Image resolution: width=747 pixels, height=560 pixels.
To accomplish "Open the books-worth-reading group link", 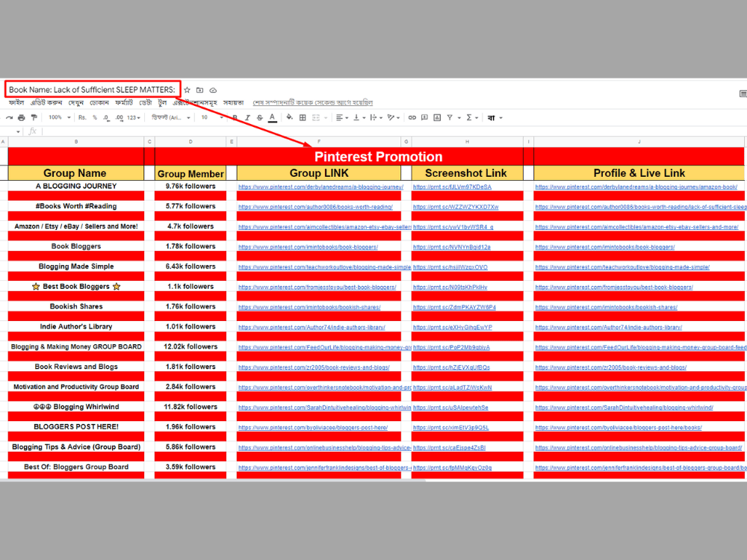I will [315, 207].
